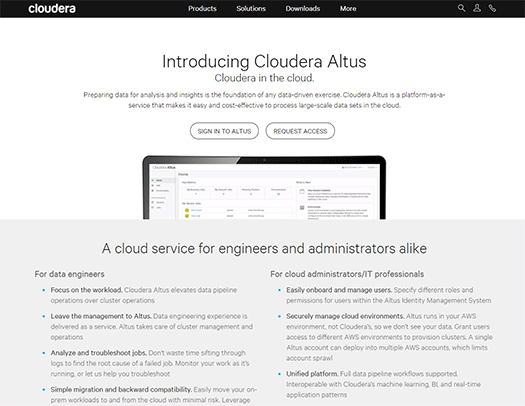Image resolution: width=525 pixels, height=406 pixels.
Task: Click 'Analyze and troubleshoot jobs.' bullet text
Action: (x=99, y=353)
